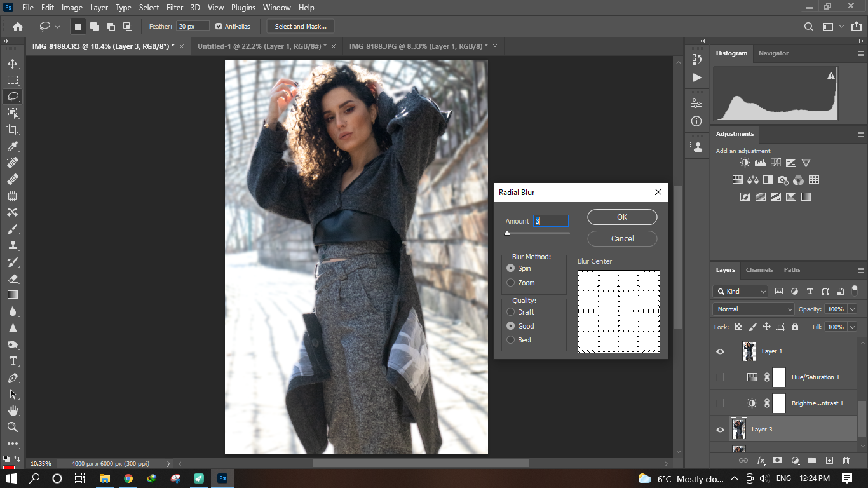Screen dimensions: 868x488
Task: Add a Vibrance adjustment layer
Action: (806, 163)
